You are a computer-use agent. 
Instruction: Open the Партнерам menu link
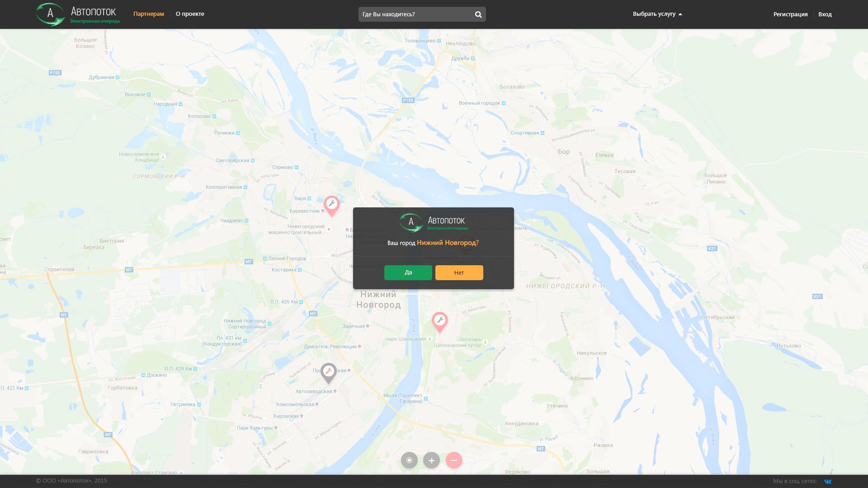(x=149, y=14)
